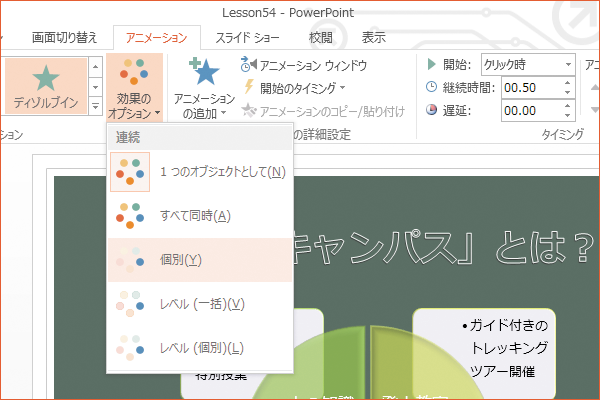This screenshot has width=600, height=400.
Task: Click the 個別 dots icon
Action: pyautogui.click(x=130, y=260)
